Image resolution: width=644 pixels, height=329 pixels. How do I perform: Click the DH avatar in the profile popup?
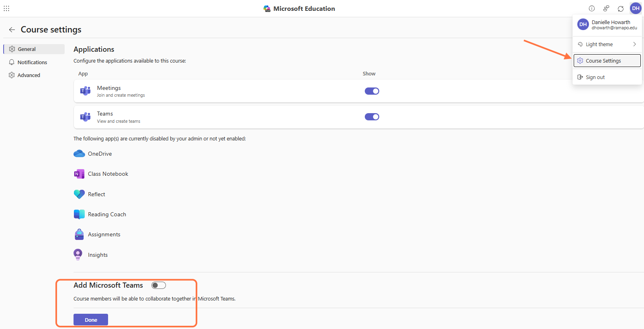pyautogui.click(x=583, y=24)
